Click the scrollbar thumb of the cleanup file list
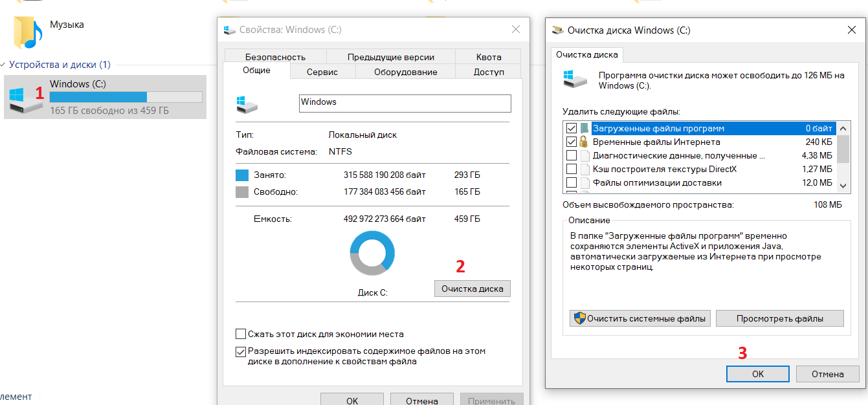This screenshot has height=405, width=868. [843, 148]
